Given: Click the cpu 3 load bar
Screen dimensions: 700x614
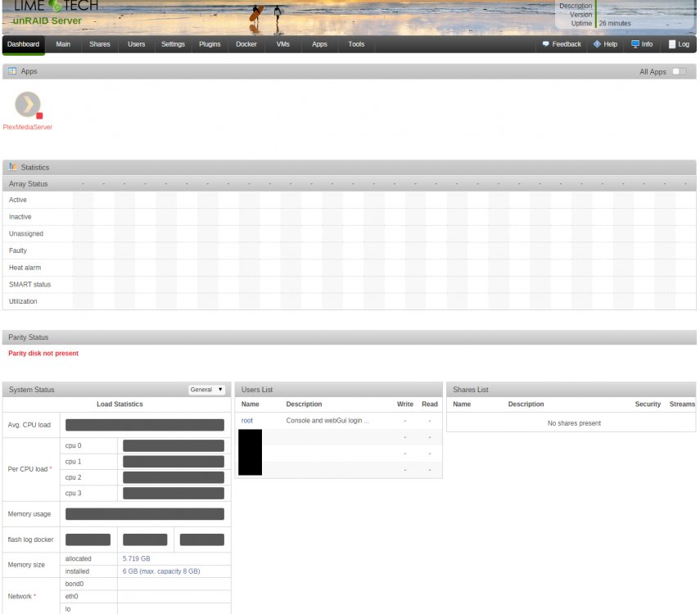Looking at the screenshot, I should coord(174,493).
